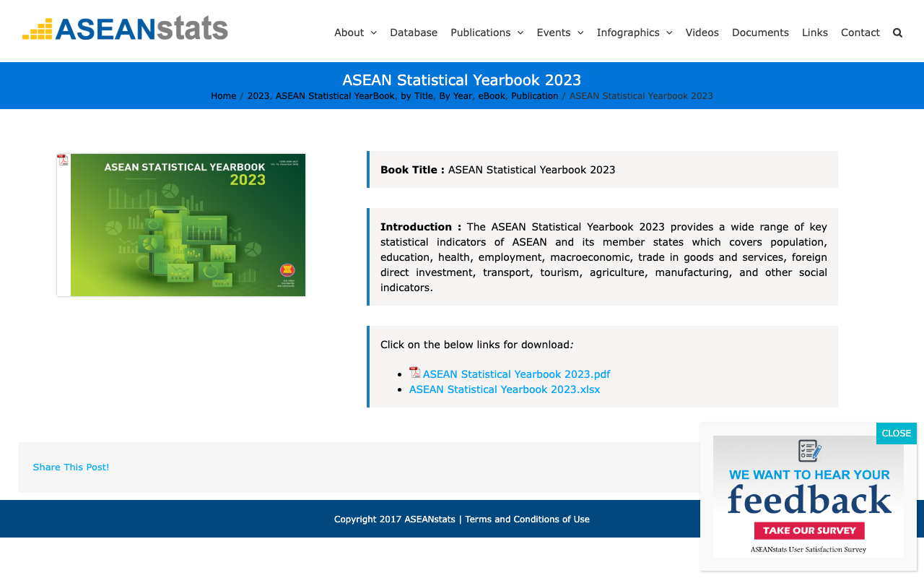Click the PDF icon beside the yearbook download link
The width and height of the screenshot is (924, 578).
pyautogui.click(x=414, y=373)
